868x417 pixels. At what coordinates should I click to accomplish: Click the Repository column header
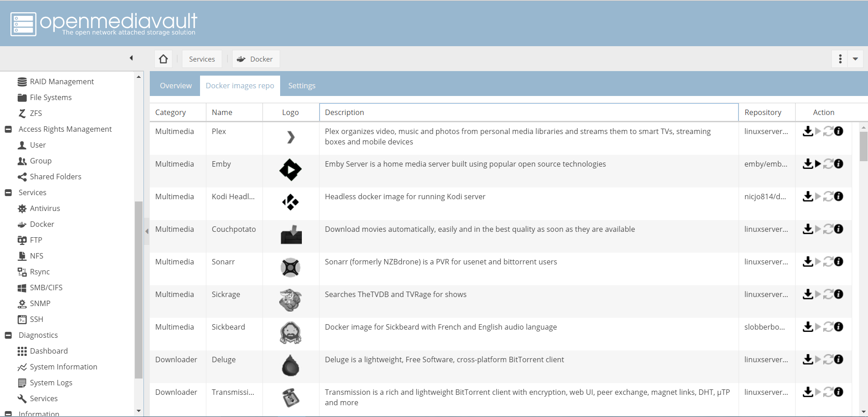point(767,112)
